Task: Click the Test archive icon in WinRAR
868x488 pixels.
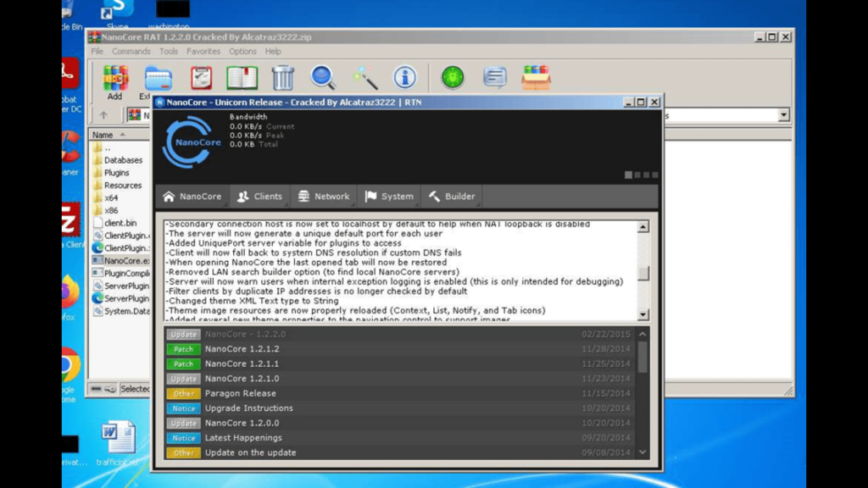Action: point(202,78)
